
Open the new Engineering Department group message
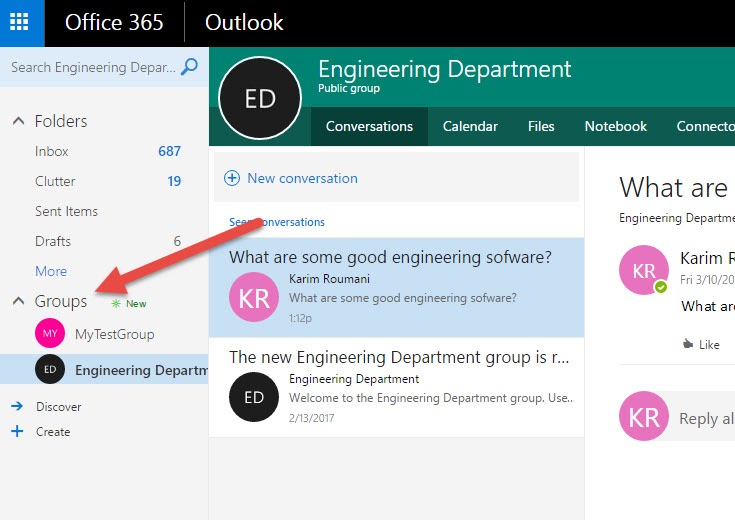tap(397, 388)
